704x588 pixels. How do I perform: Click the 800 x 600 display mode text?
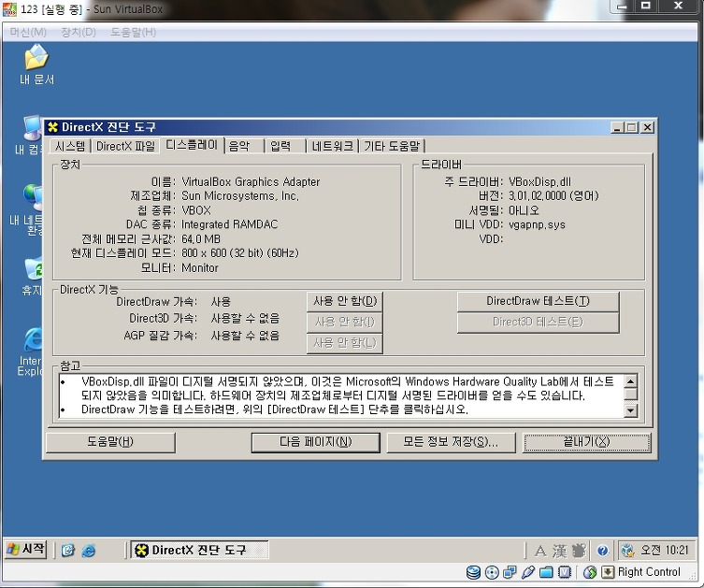pyautogui.click(x=240, y=253)
